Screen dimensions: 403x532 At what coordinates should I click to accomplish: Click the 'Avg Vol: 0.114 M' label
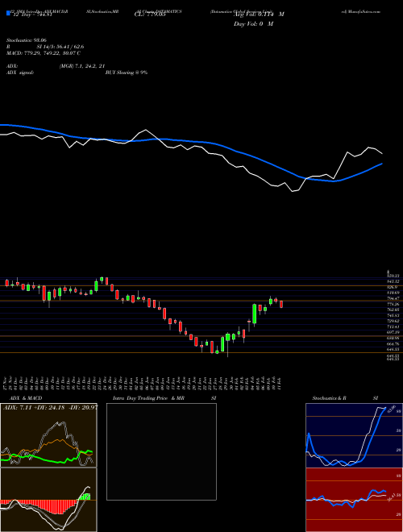click(259, 15)
